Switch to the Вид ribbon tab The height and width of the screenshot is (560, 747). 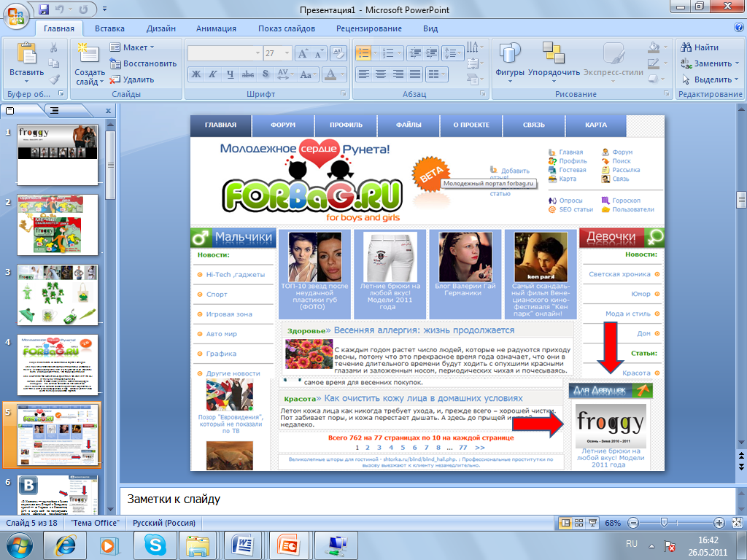click(x=430, y=28)
